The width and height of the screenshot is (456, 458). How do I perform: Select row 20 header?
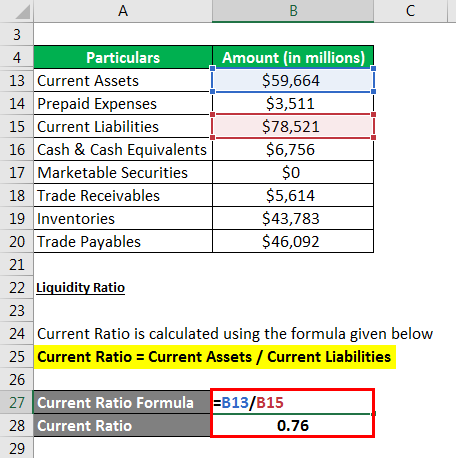point(17,241)
